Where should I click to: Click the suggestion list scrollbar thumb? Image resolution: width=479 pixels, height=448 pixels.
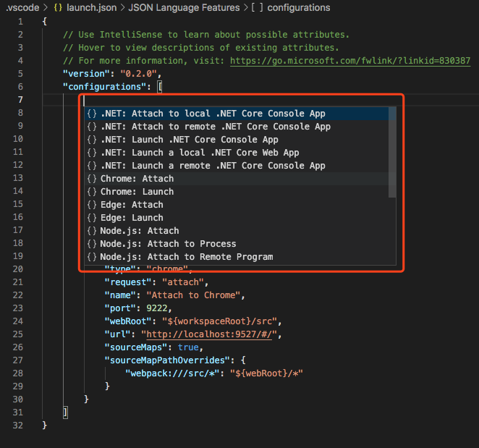[x=392, y=151]
